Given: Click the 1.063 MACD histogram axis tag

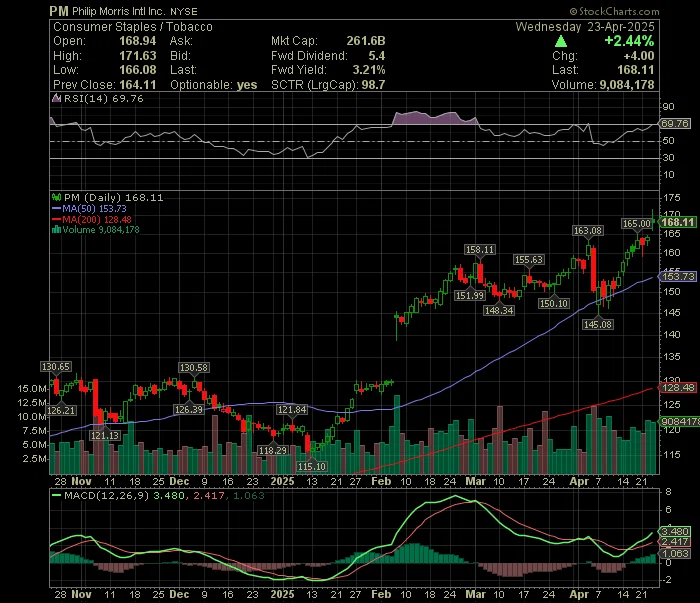Looking at the screenshot, I should coord(675,553).
